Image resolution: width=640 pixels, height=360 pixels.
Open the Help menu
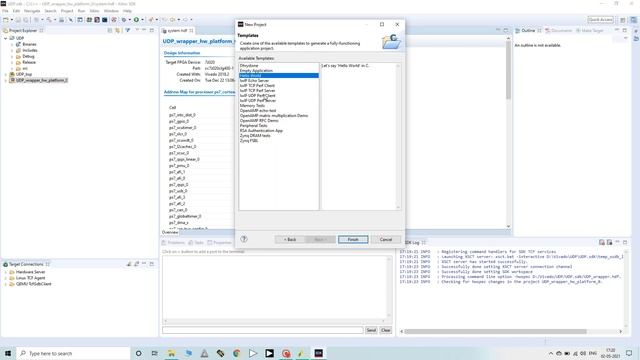127,11
